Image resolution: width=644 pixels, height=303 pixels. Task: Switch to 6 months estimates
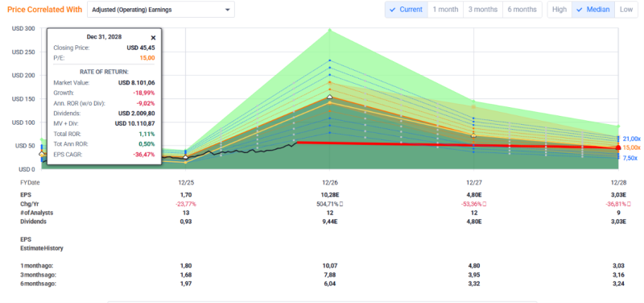[522, 10]
